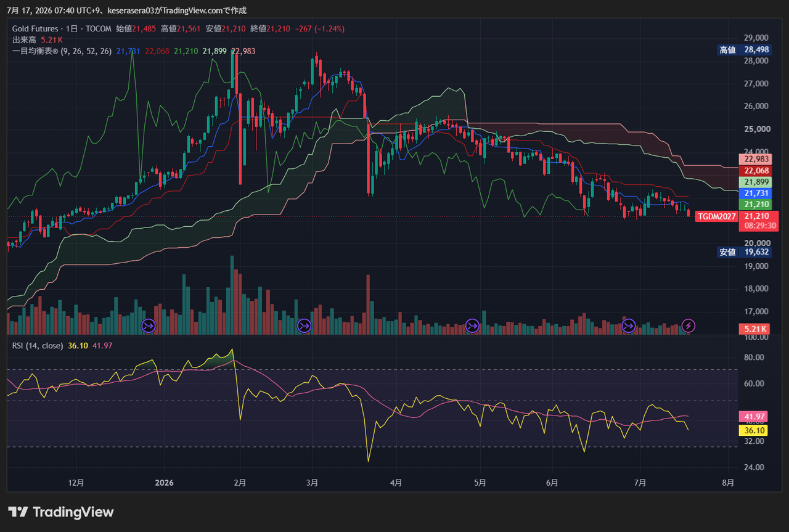Click the 27,000 price axis tick
This screenshot has height=532, width=789.
tap(756, 84)
